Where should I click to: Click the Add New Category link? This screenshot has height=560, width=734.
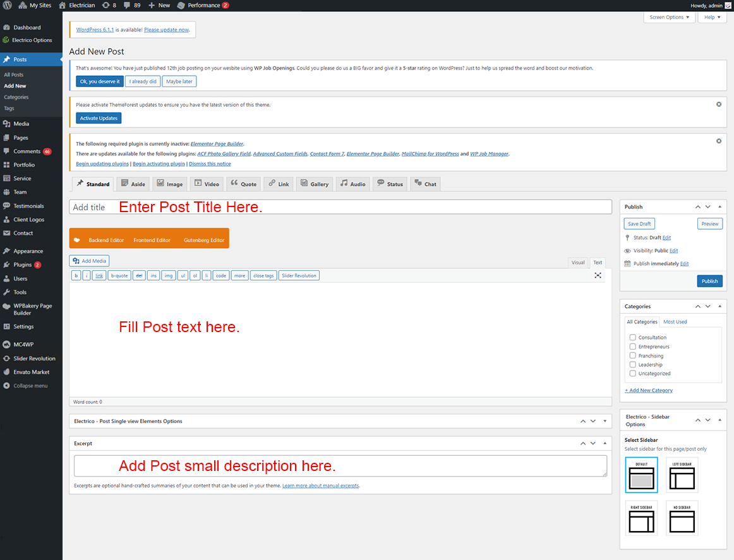tap(649, 390)
